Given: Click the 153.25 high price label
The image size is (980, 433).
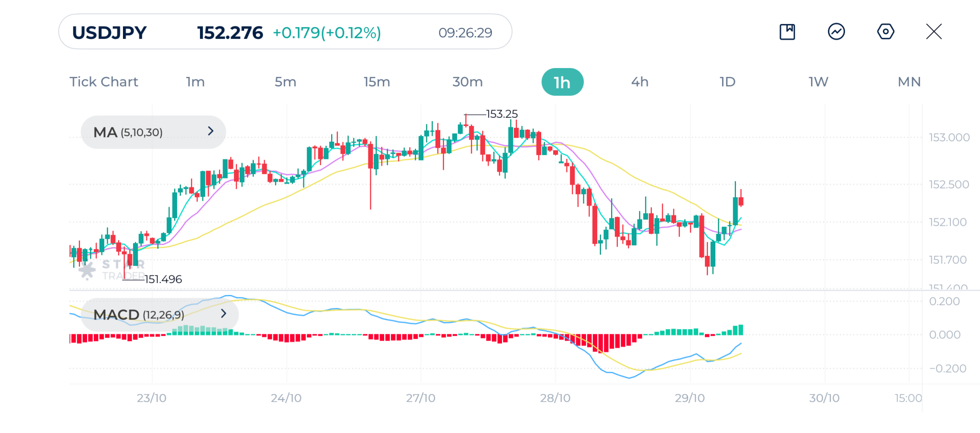Looking at the screenshot, I should point(501,114).
